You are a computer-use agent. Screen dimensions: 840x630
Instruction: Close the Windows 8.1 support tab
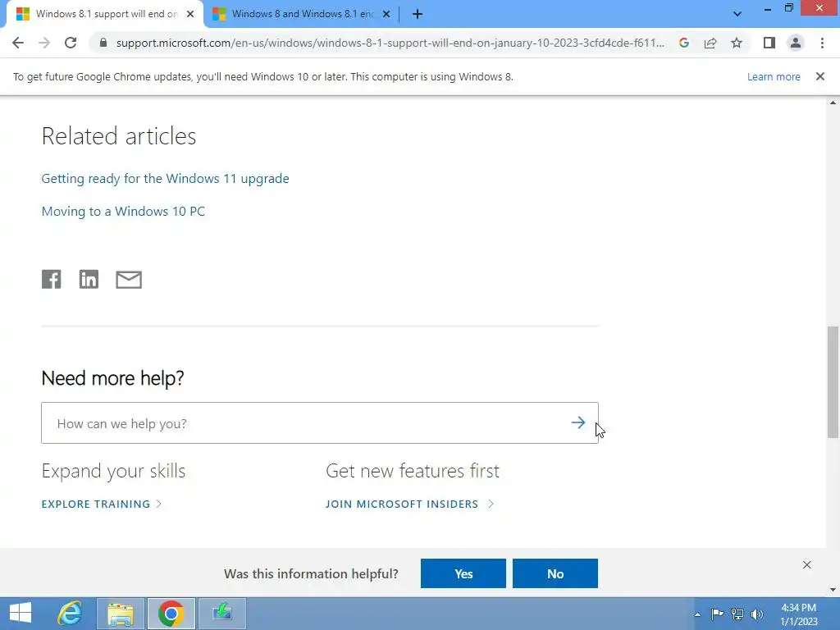click(190, 14)
